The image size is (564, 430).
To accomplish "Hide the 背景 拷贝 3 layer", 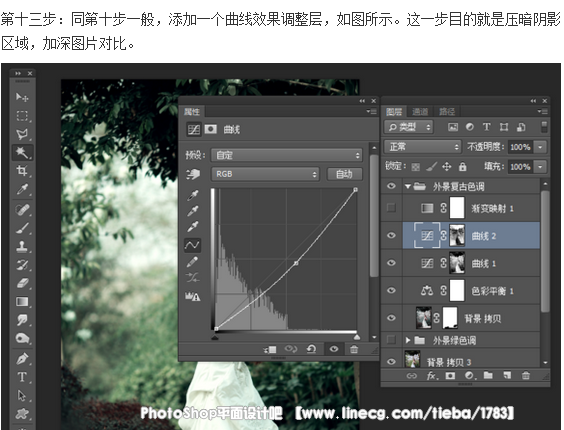I will [x=391, y=362].
